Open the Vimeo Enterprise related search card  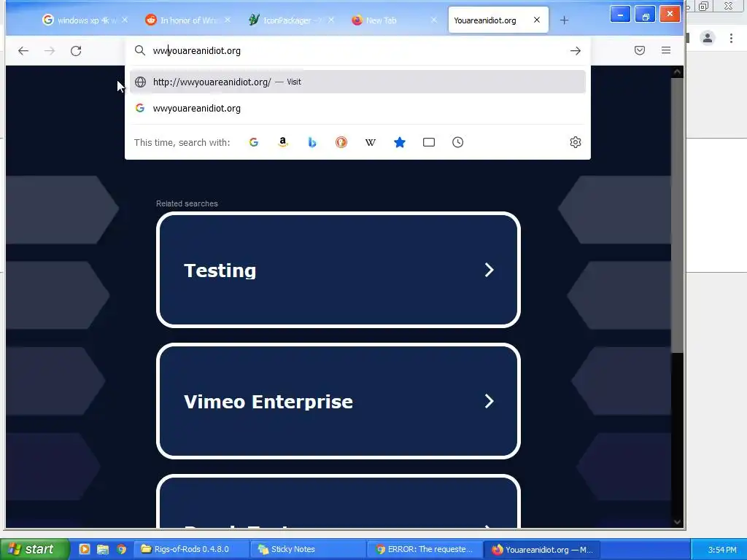338,402
